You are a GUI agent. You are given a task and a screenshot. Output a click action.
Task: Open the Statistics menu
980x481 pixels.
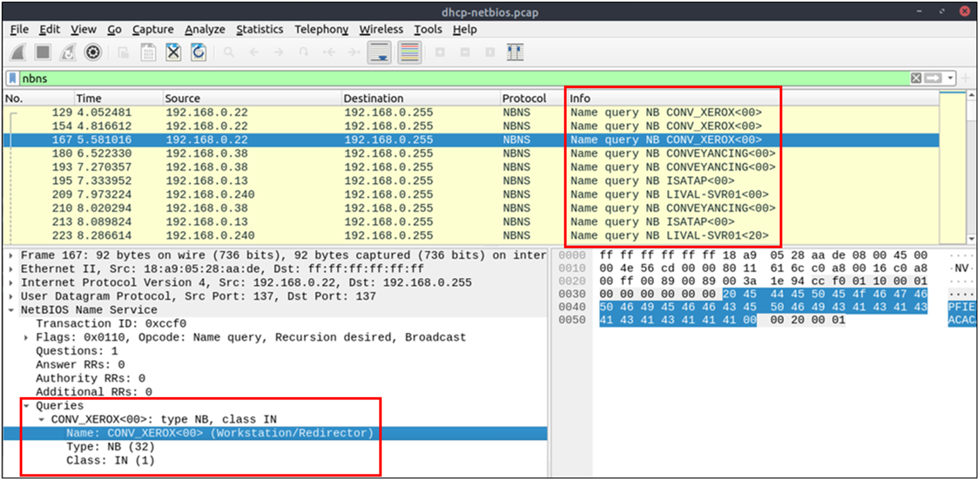pyautogui.click(x=259, y=30)
